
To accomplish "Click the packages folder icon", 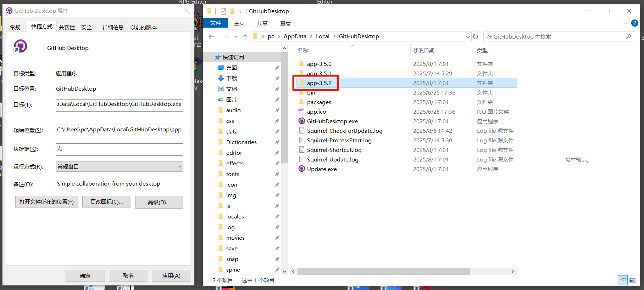I will click(x=301, y=102).
